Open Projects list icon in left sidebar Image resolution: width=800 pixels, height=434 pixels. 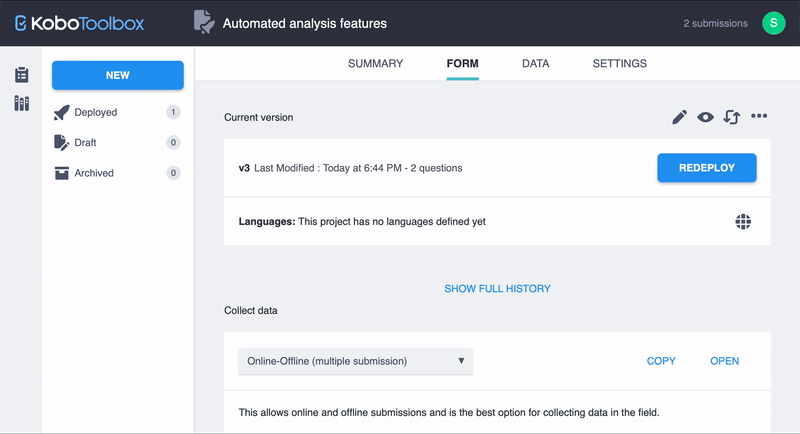click(21, 76)
